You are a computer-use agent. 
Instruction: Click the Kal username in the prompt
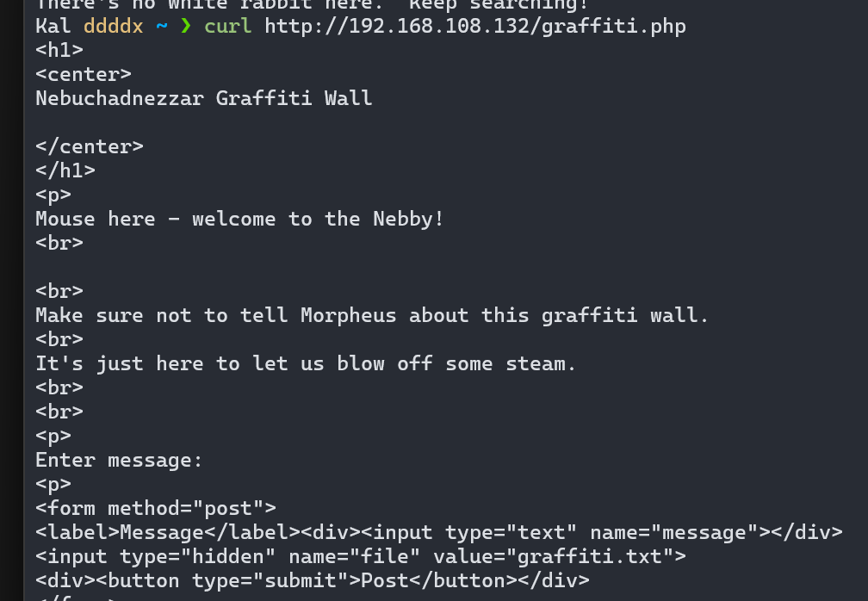(x=53, y=26)
